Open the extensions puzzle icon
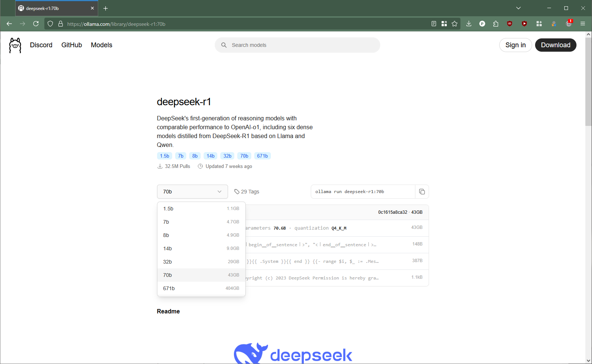 (x=496, y=24)
